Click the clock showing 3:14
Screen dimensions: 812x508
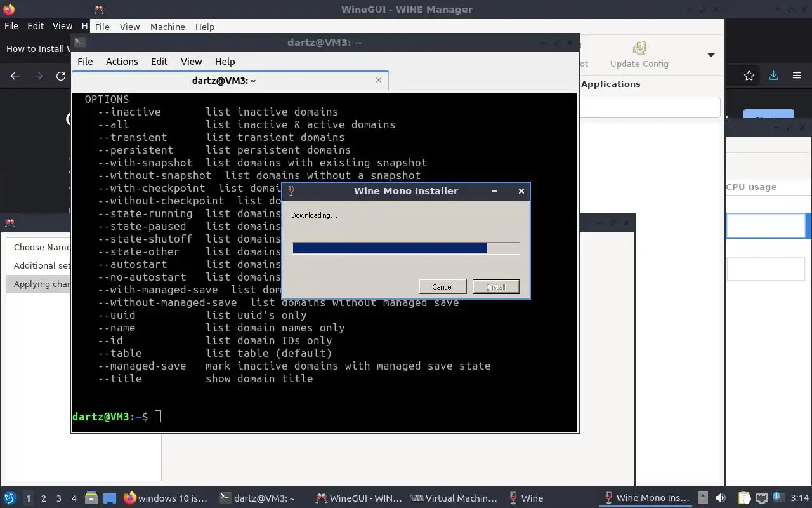pyautogui.click(x=800, y=498)
